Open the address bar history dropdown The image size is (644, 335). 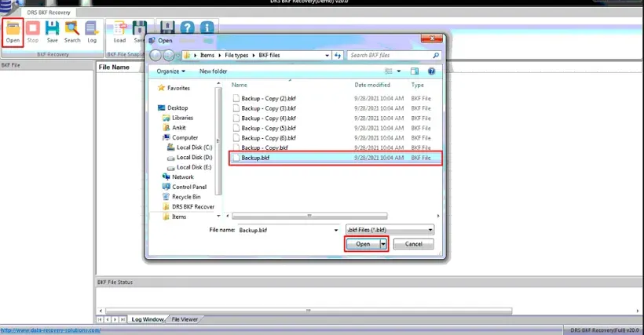(327, 55)
